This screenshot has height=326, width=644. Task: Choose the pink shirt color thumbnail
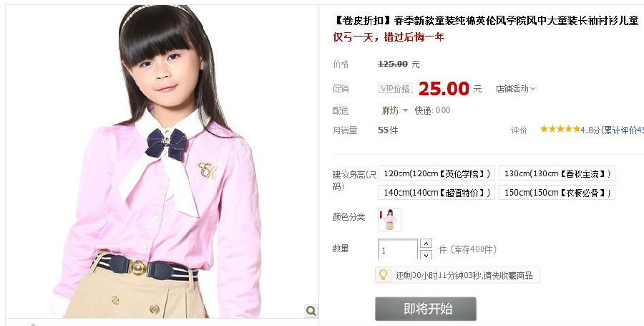click(389, 219)
